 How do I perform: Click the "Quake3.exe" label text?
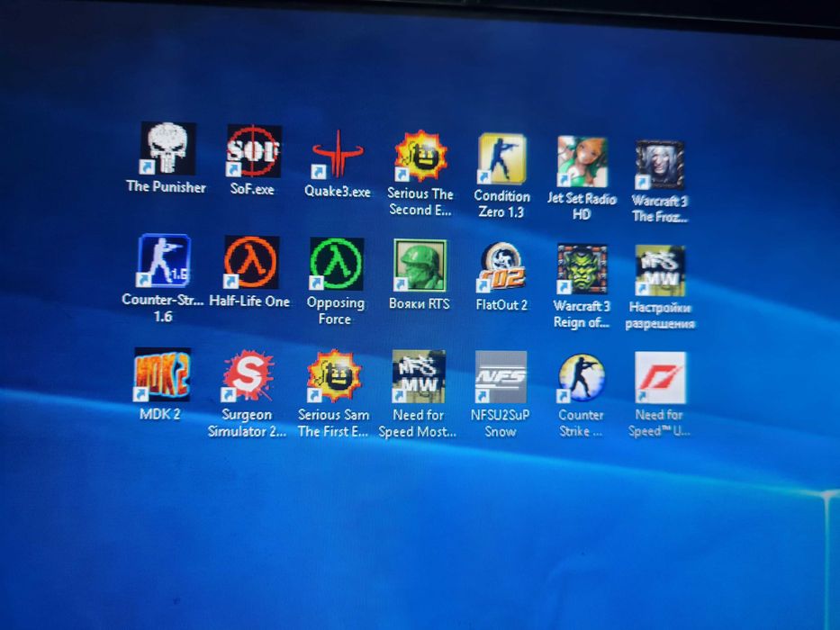(x=338, y=191)
